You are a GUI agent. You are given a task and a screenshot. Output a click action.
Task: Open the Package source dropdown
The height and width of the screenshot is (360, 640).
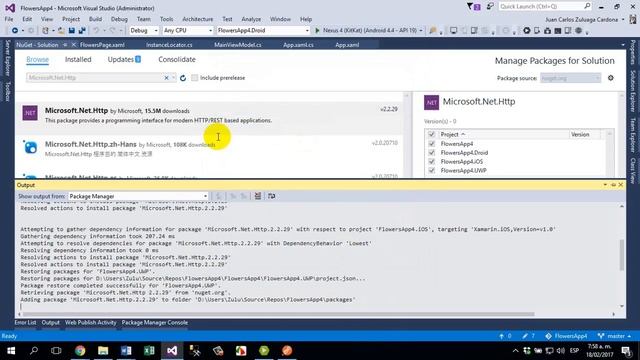click(570, 78)
